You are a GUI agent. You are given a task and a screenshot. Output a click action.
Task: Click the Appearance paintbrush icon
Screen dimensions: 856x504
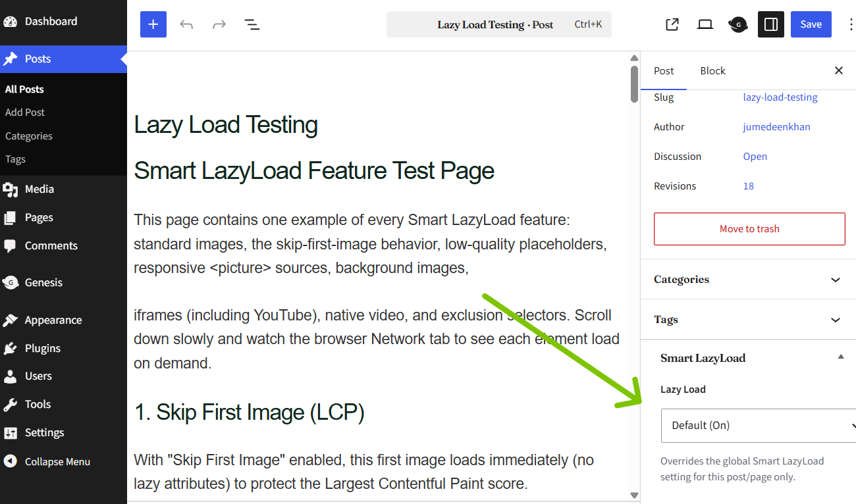[x=10, y=320]
